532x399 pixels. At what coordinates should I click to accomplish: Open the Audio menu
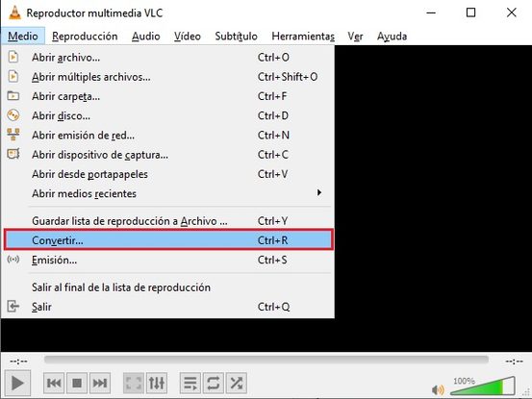point(146,36)
